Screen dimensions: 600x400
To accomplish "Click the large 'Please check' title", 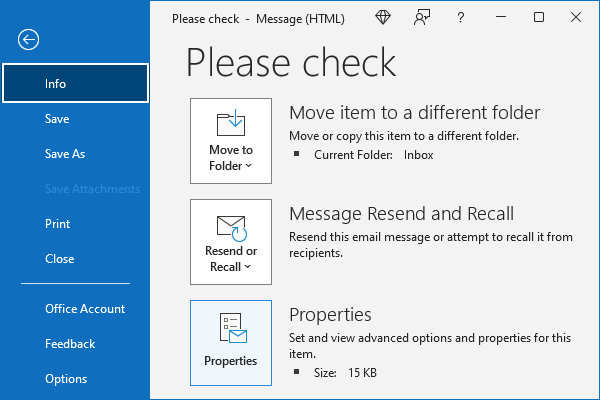I will 291,63.
